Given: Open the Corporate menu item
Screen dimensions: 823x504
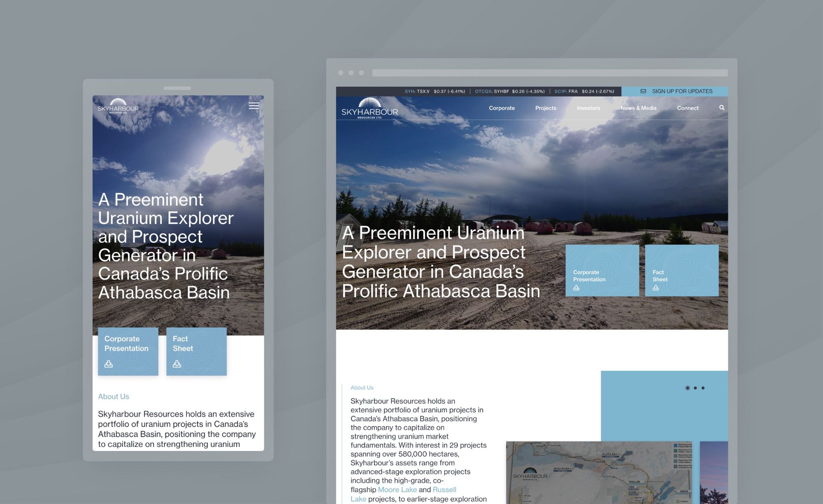Looking at the screenshot, I should click(x=502, y=108).
